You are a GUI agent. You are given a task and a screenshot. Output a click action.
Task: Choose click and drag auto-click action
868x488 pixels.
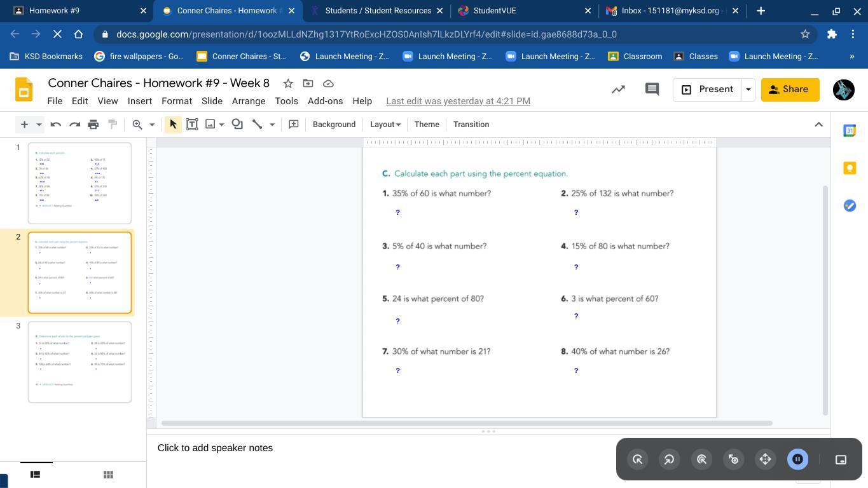click(733, 459)
